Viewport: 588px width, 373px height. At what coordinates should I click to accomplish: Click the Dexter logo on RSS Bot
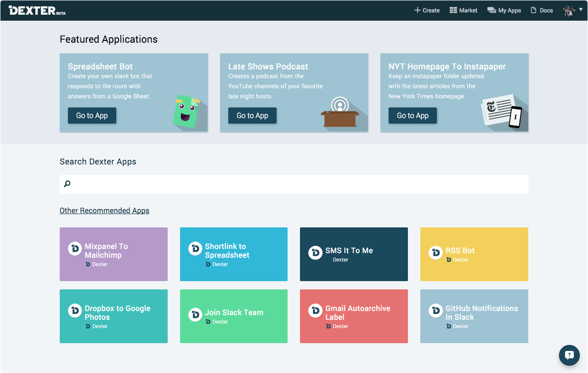click(x=435, y=253)
